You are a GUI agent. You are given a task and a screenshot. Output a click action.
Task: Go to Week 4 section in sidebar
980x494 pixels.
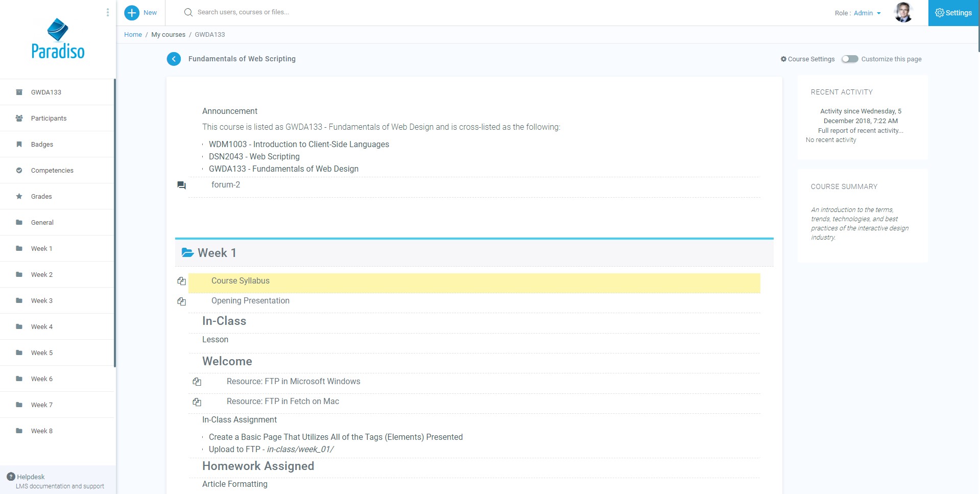coord(42,327)
